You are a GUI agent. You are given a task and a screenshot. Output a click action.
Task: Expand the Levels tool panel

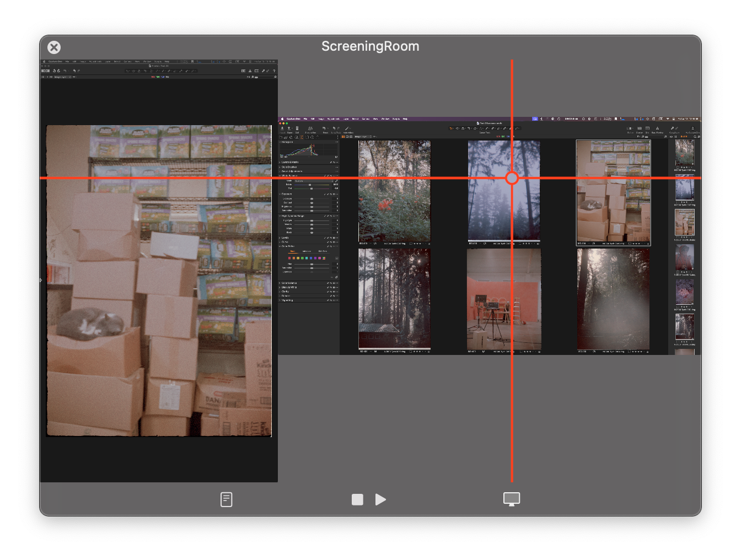click(x=285, y=238)
